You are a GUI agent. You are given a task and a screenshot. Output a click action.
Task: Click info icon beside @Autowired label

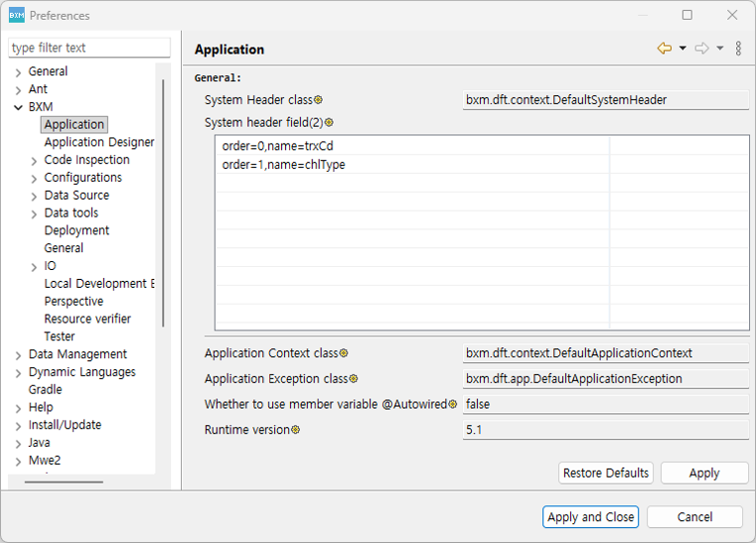(x=452, y=404)
